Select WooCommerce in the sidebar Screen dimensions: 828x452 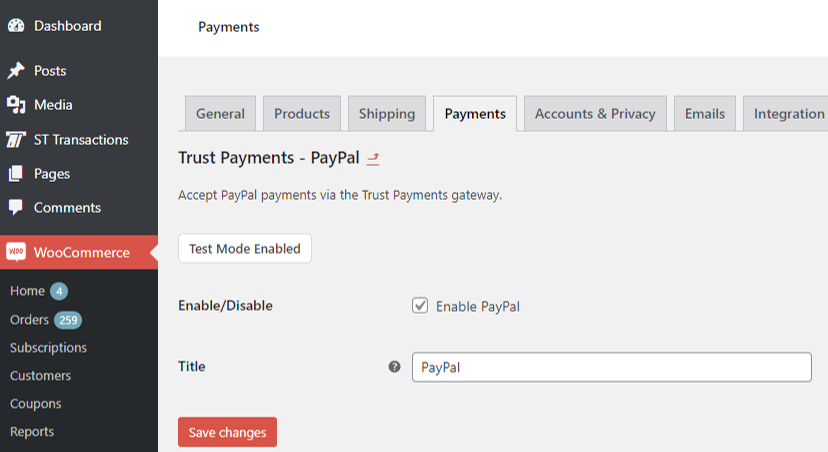(x=79, y=252)
